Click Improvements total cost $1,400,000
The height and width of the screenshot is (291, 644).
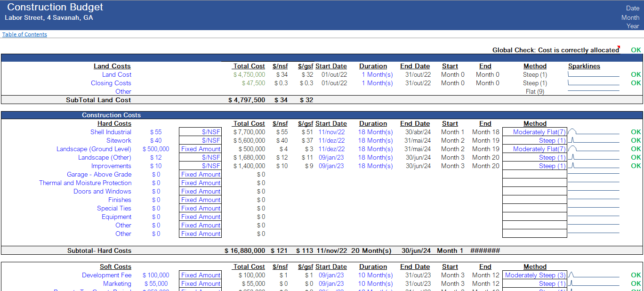(x=249, y=166)
